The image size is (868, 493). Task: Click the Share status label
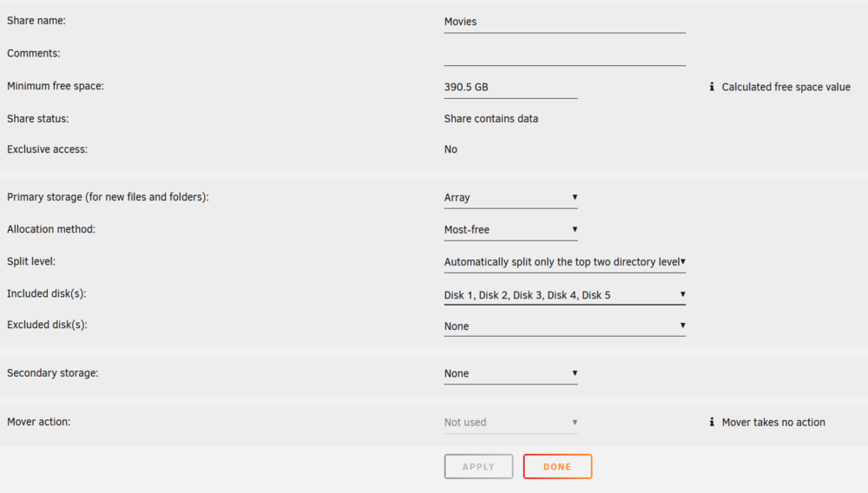coord(37,118)
